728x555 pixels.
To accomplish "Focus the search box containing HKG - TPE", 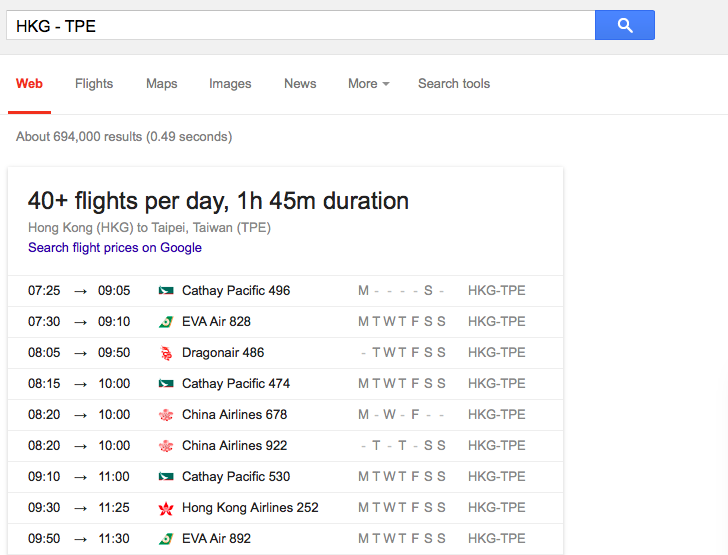I will [x=300, y=25].
